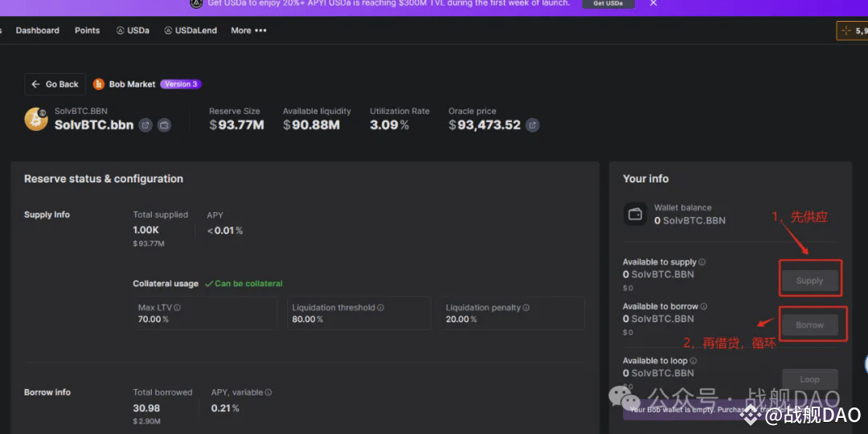This screenshot has width=868, height=434.
Task: Click the APY, variable info icon
Action: coord(268,392)
